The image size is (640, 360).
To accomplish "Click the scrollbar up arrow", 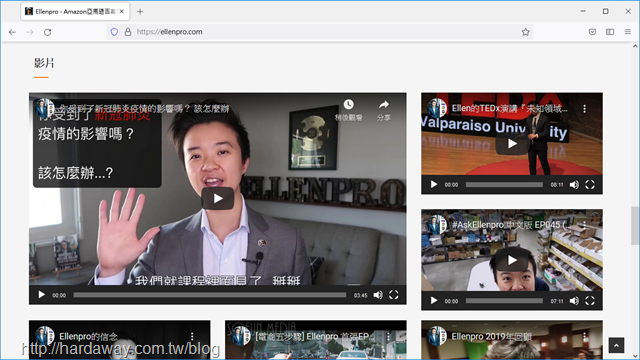I will coord(635,46).
